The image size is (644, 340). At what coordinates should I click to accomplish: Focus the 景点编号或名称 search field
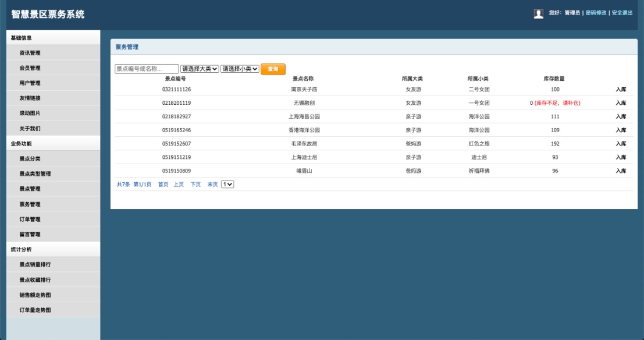(x=147, y=69)
